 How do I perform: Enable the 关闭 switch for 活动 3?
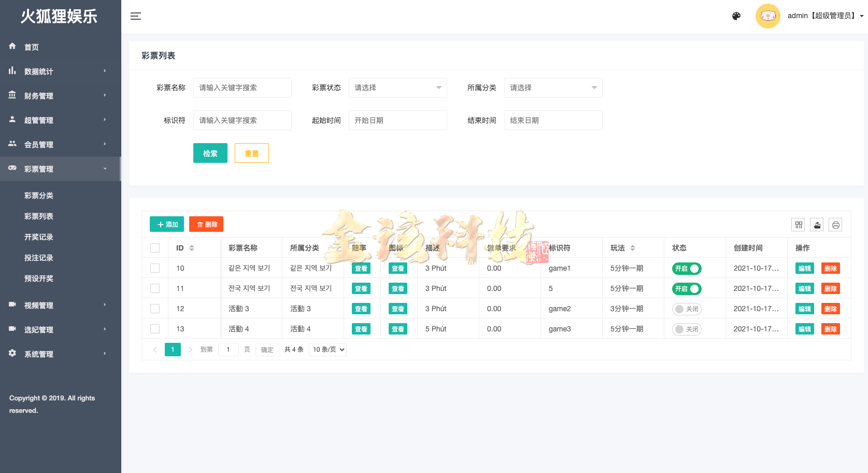pyautogui.click(x=687, y=308)
